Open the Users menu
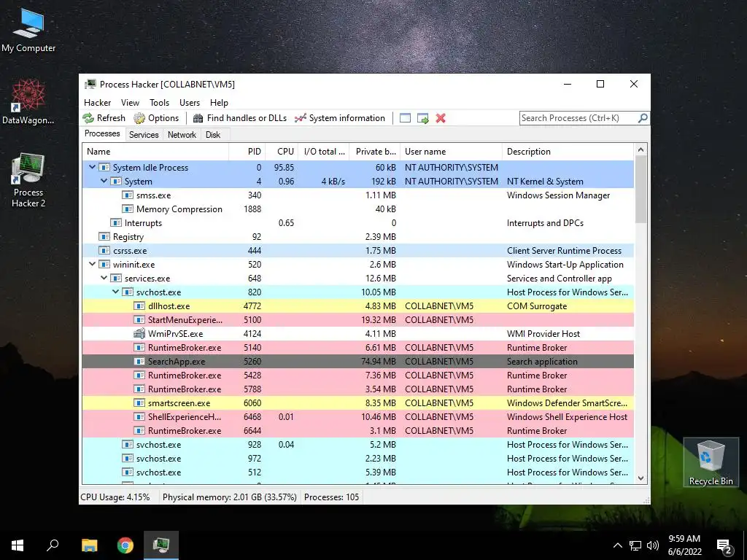This screenshot has width=747, height=560. pyautogui.click(x=190, y=102)
